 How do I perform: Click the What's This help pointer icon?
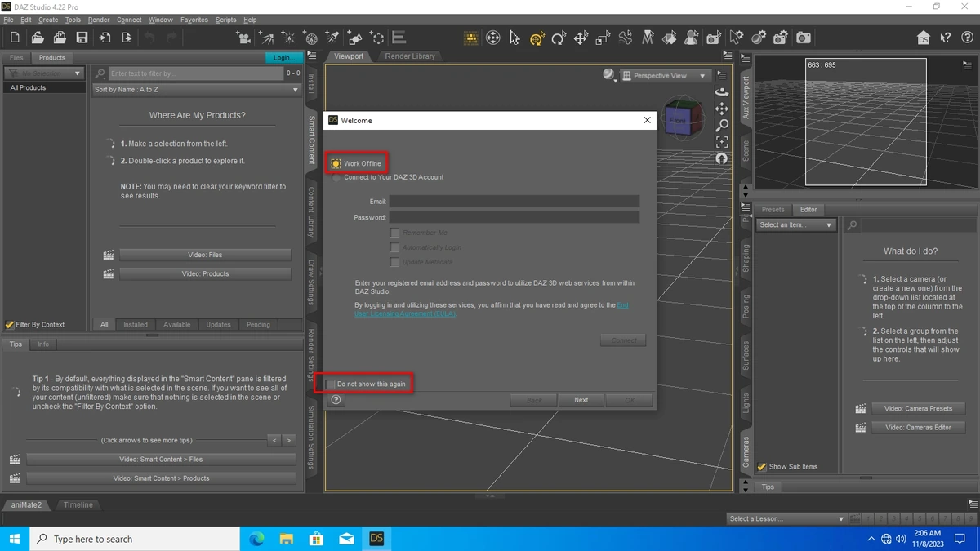click(x=946, y=38)
